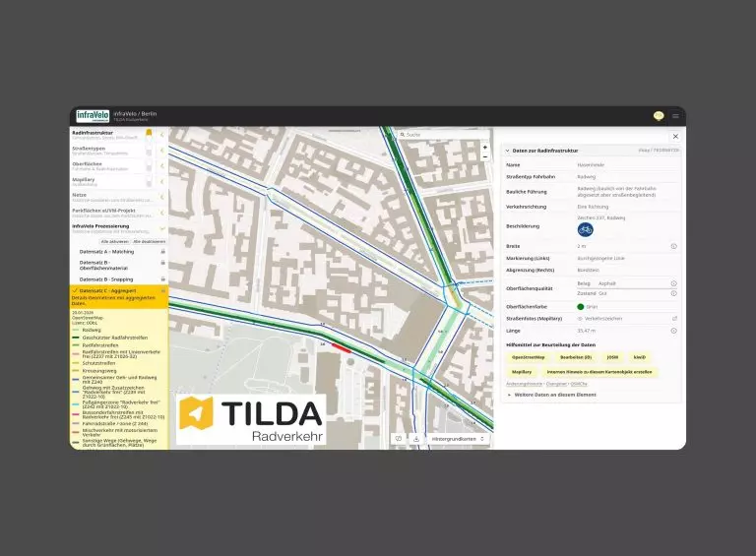Open the Hintergrundkarten dropdown
The width and height of the screenshot is (756, 556).
458,439
